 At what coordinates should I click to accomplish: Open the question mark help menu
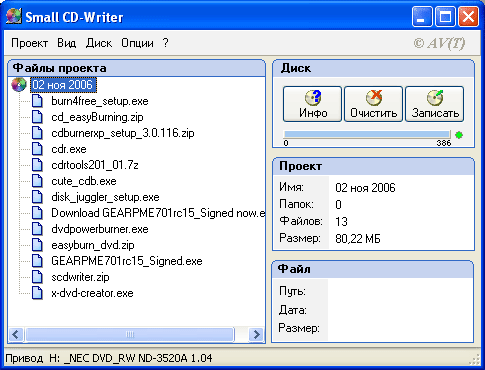pos(166,43)
